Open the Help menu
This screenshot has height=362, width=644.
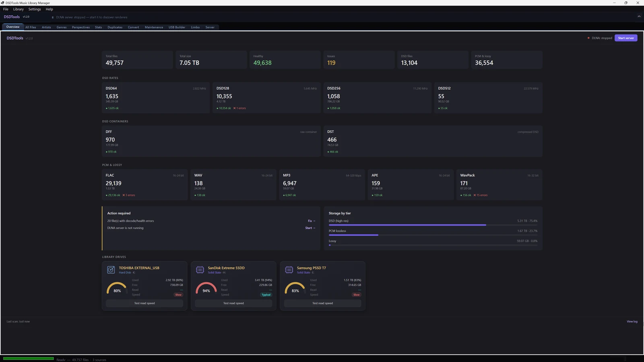(50, 9)
